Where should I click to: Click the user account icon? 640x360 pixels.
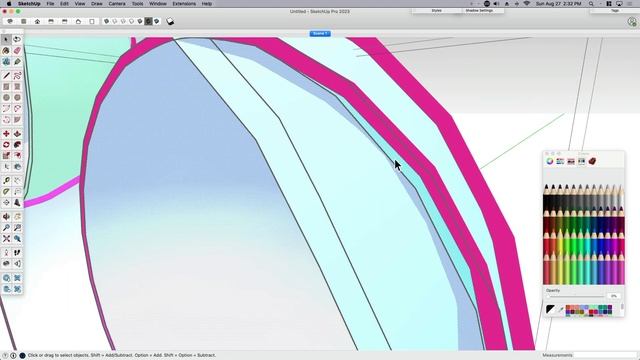632,22
